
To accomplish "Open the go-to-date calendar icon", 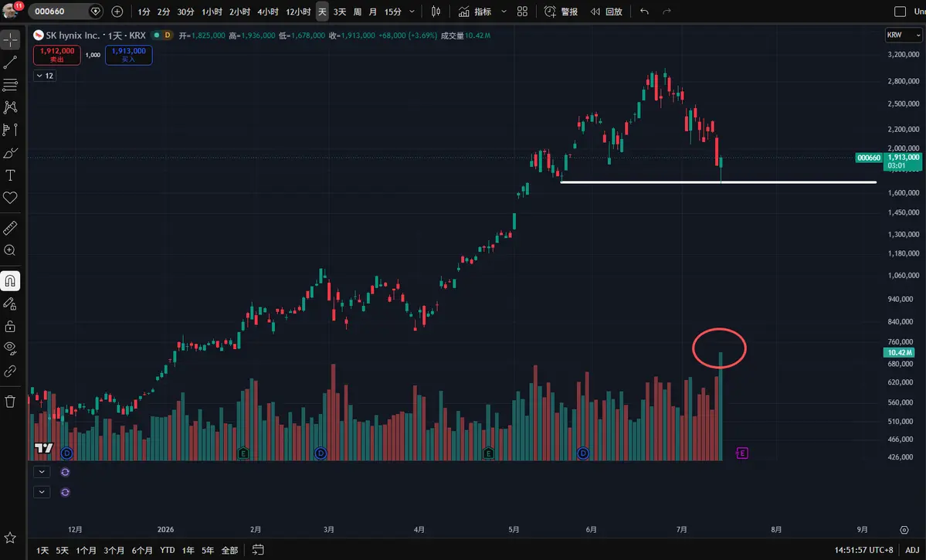I will pos(258,550).
